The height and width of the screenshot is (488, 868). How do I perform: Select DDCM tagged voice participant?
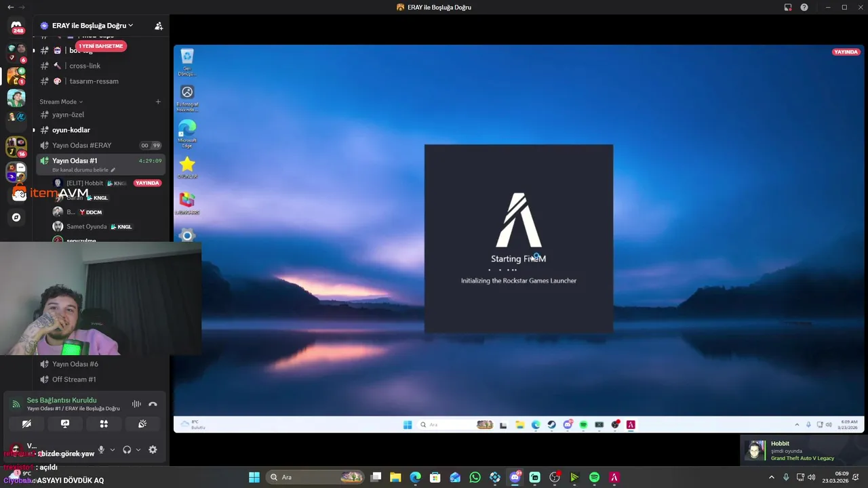[x=77, y=212]
